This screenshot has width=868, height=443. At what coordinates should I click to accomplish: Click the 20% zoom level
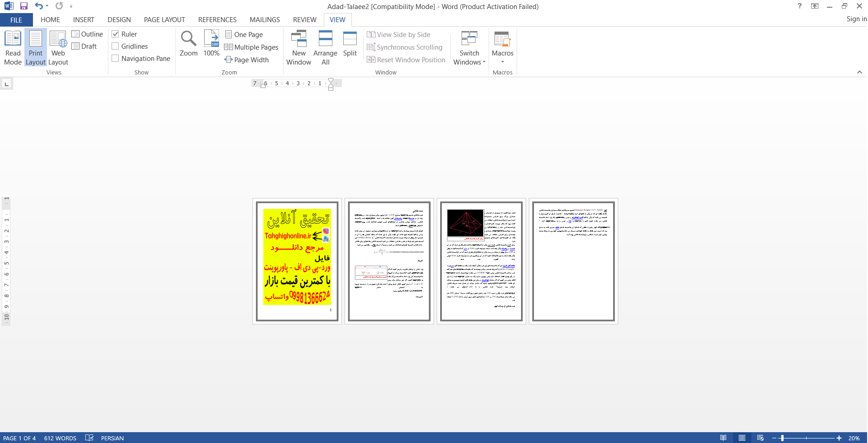coord(854,438)
